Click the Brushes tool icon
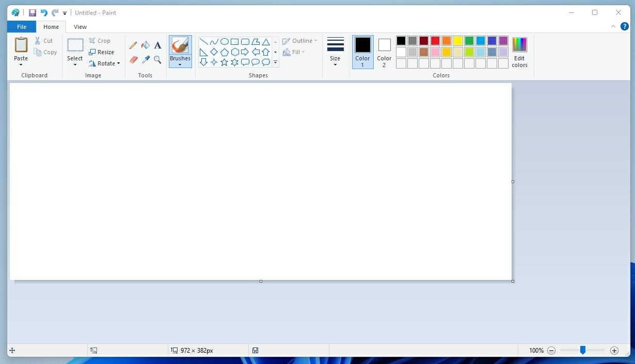 tap(180, 45)
